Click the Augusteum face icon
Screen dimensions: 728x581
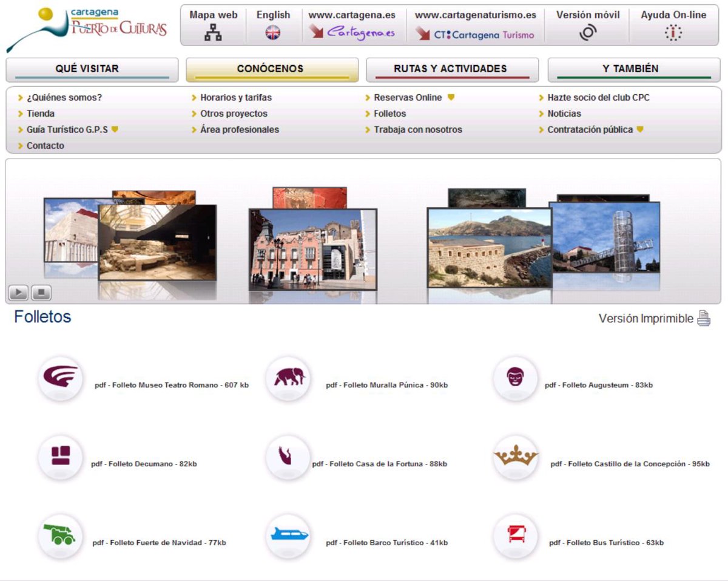pyautogui.click(x=515, y=378)
